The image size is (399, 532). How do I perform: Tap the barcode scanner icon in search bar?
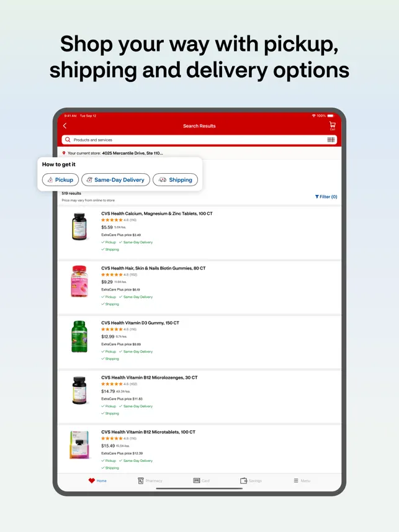[331, 140]
